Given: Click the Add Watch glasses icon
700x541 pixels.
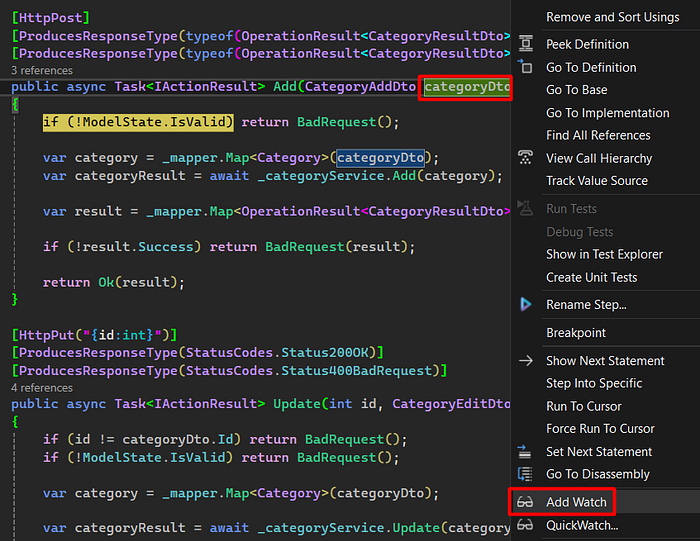Looking at the screenshot, I should pyautogui.click(x=525, y=502).
